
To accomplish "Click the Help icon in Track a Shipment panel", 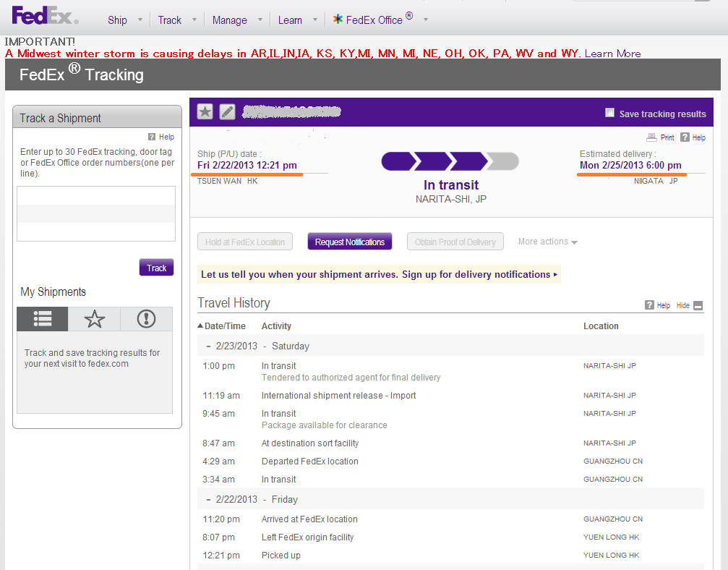I will tap(152, 137).
